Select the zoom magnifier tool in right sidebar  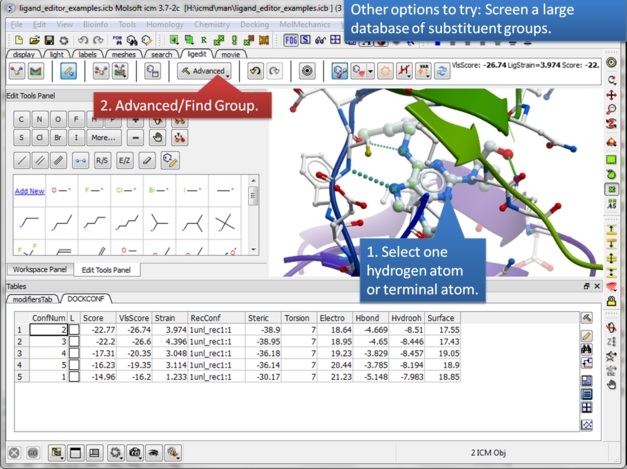pos(611,110)
